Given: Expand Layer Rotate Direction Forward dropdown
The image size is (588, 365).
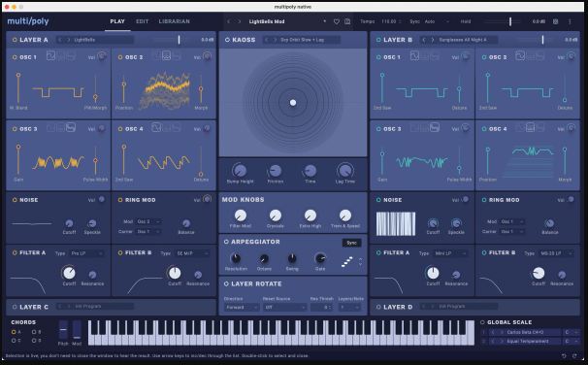Looking at the screenshot, I should 242,307.
